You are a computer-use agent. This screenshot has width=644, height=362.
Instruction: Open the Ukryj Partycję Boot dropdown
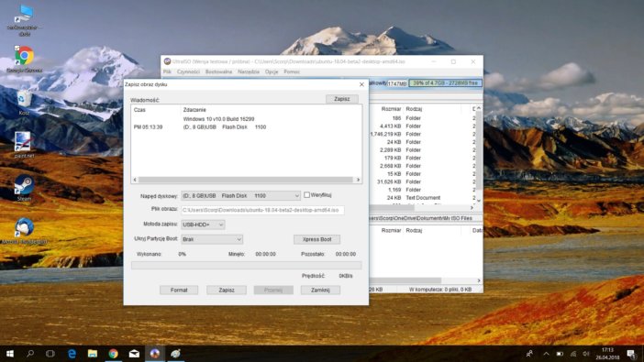point(212,239)
